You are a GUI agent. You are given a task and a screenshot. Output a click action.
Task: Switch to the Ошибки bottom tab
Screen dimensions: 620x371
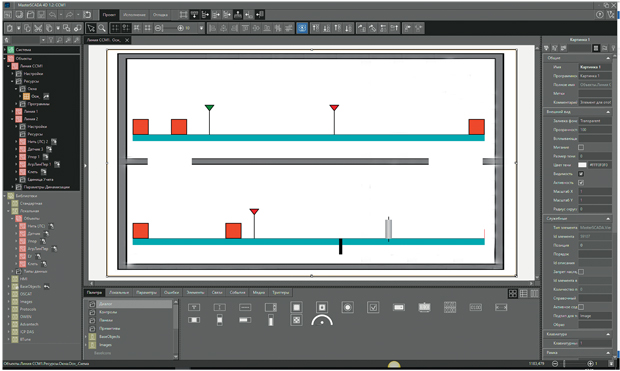[171, 293]
